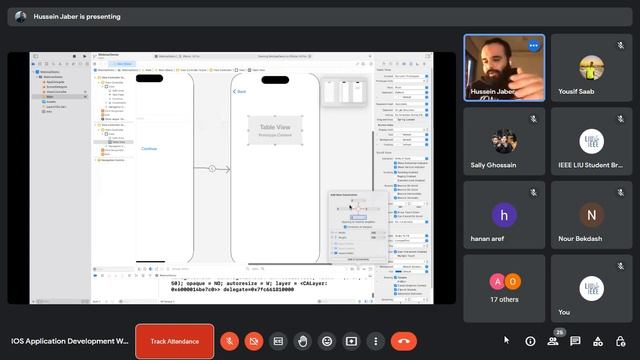Select Table View row in document outline
This screenshot has height=360, width=640.
[114, 142]
